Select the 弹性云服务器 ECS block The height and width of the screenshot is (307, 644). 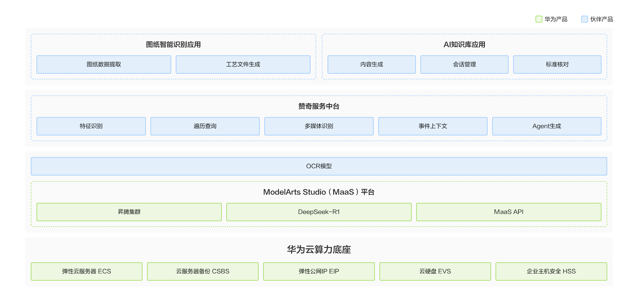[86, 271]
